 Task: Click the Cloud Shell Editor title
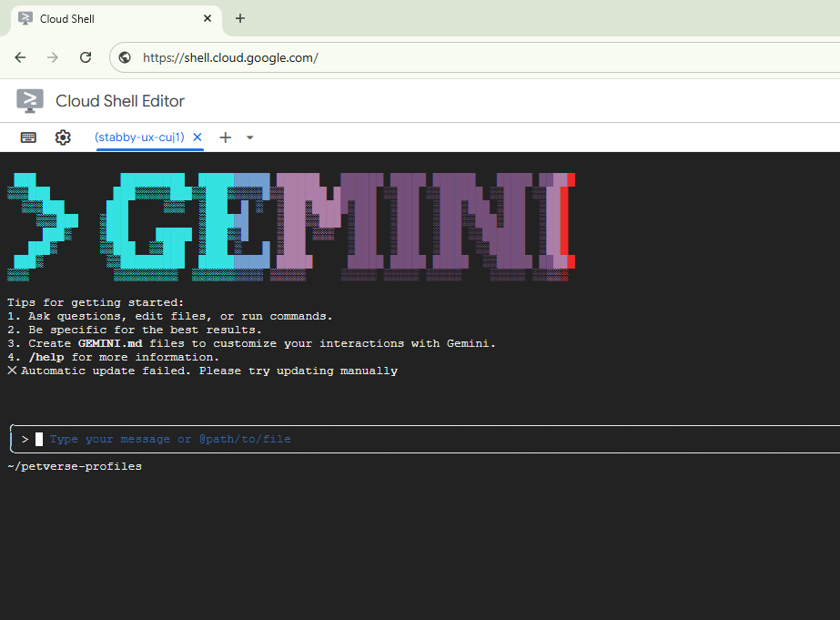(120, 101)
